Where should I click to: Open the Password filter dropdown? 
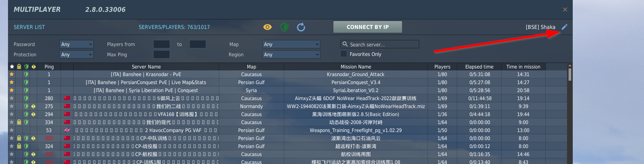click(77, 44)
